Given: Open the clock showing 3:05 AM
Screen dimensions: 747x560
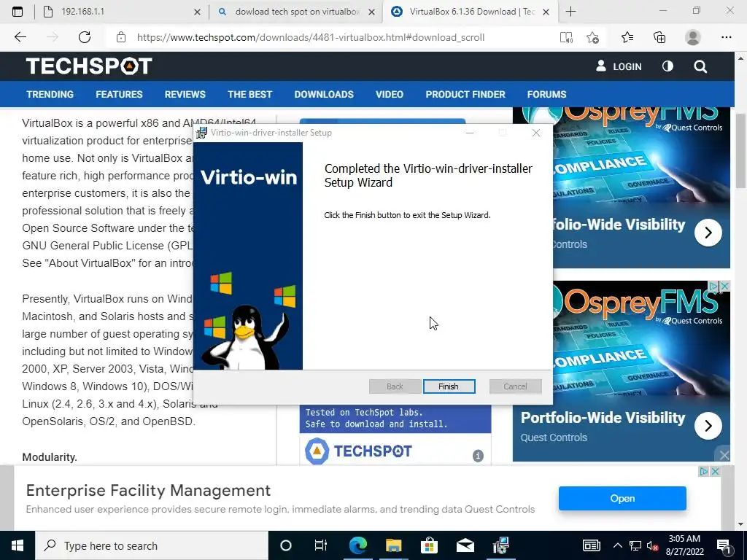Looking at the screenshot, I should point(684,545).
